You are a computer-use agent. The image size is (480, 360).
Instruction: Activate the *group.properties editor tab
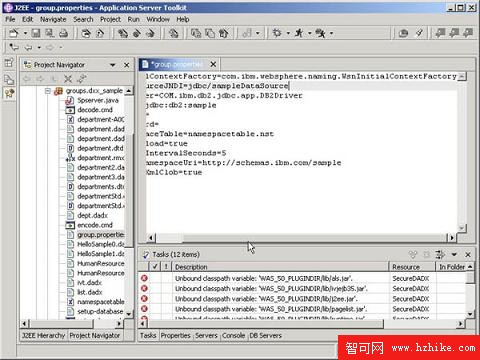(x=177, y=64)
